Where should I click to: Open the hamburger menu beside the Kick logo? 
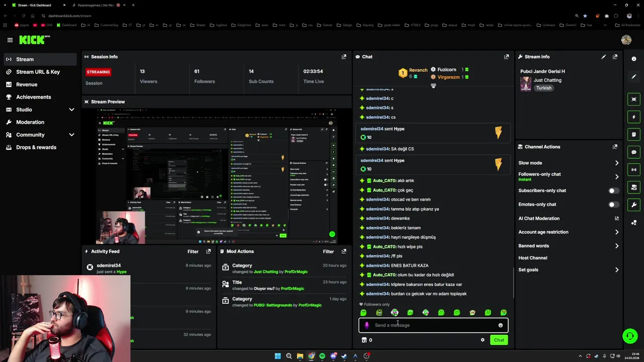click(x=10, y=40)
